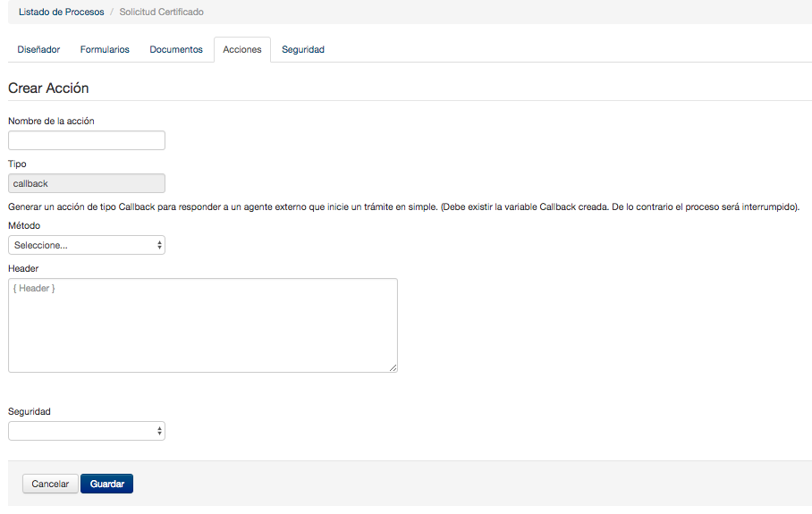812x514 pixels.
Task: Save the action with Guardar
Action: click(x=107, y=484)
